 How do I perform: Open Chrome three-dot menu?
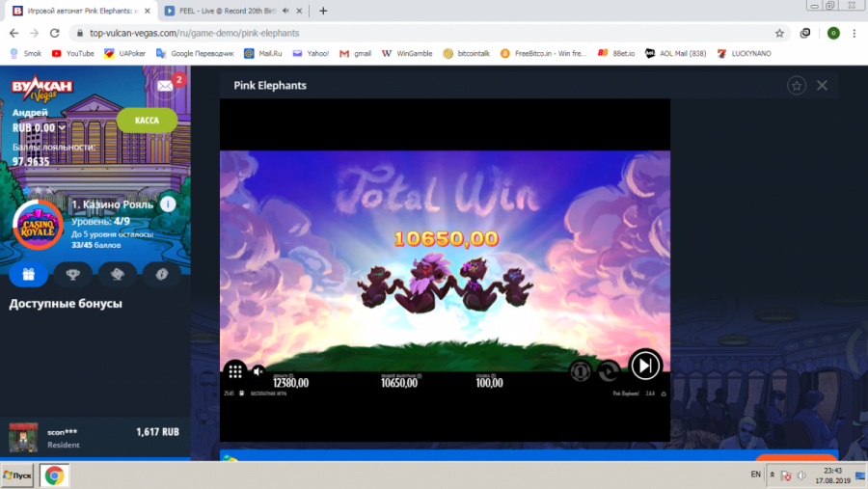(854, 33)
